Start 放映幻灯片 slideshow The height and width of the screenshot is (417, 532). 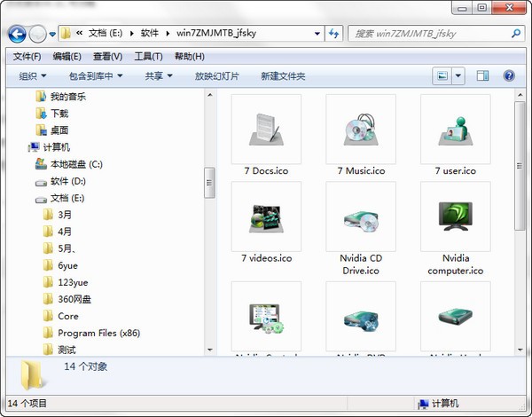pyautogui.click(x=216, y=75)
